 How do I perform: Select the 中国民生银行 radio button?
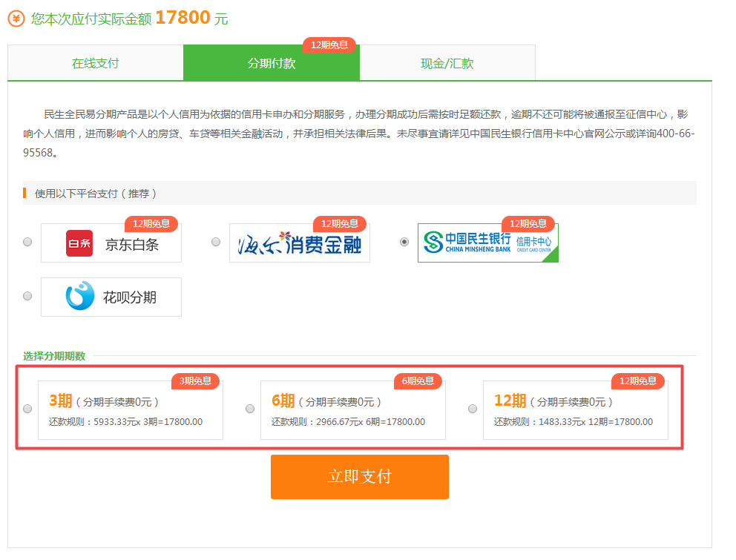pos(404,242)
